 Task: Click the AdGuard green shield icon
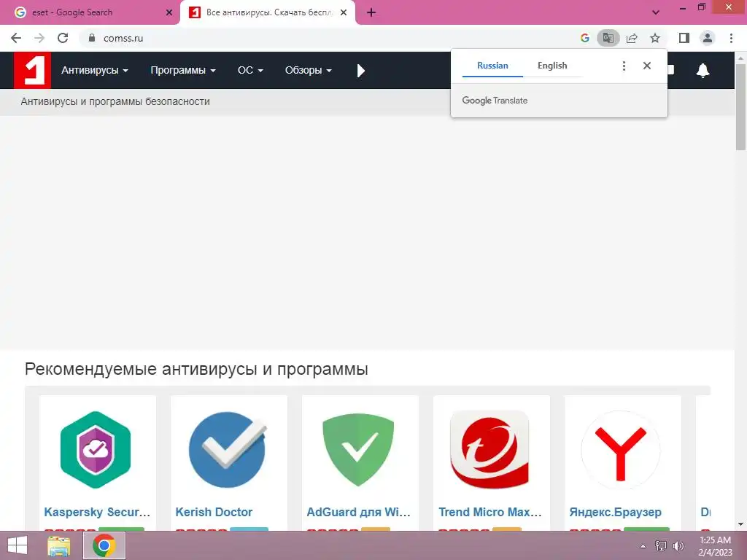pyautogui.click(x=358, y=449)
